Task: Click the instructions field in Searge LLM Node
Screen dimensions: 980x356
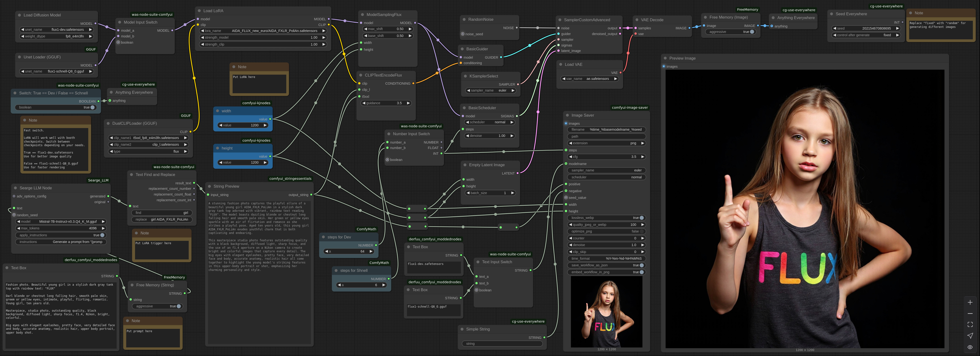Action: [x=61, y=242]
